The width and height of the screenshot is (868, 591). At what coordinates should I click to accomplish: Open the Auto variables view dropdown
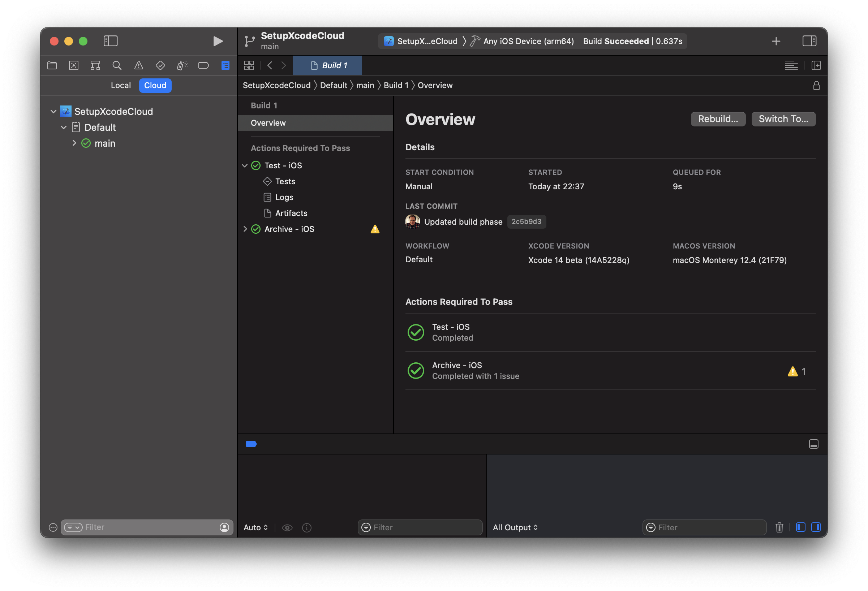(255, 527)
